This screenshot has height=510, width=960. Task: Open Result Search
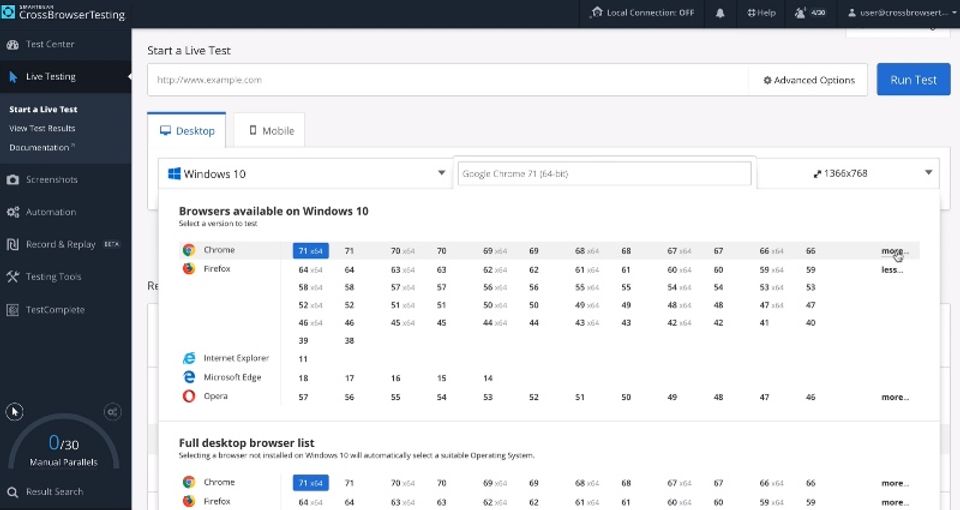click(x=54, y=492)
